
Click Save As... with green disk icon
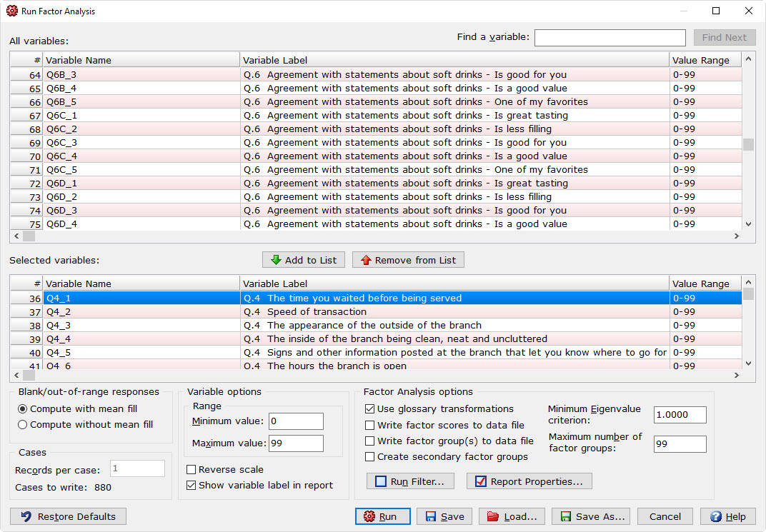(x=591, y=516)
